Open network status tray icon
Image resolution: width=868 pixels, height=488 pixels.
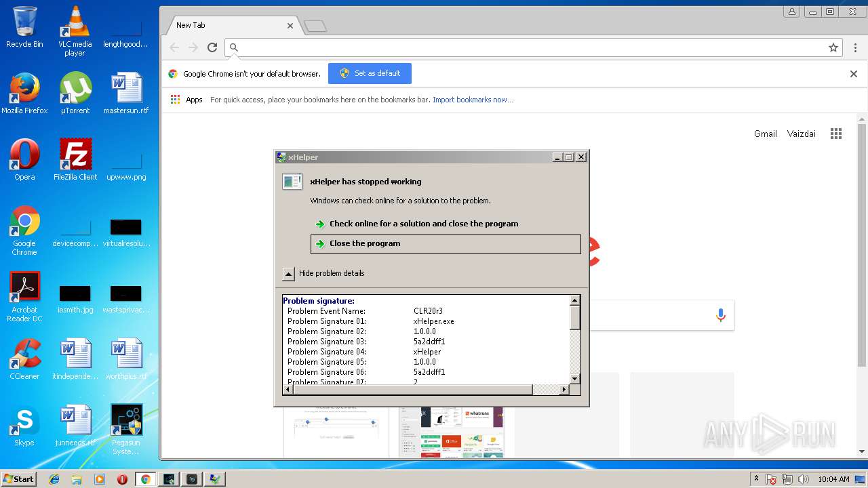787,479
